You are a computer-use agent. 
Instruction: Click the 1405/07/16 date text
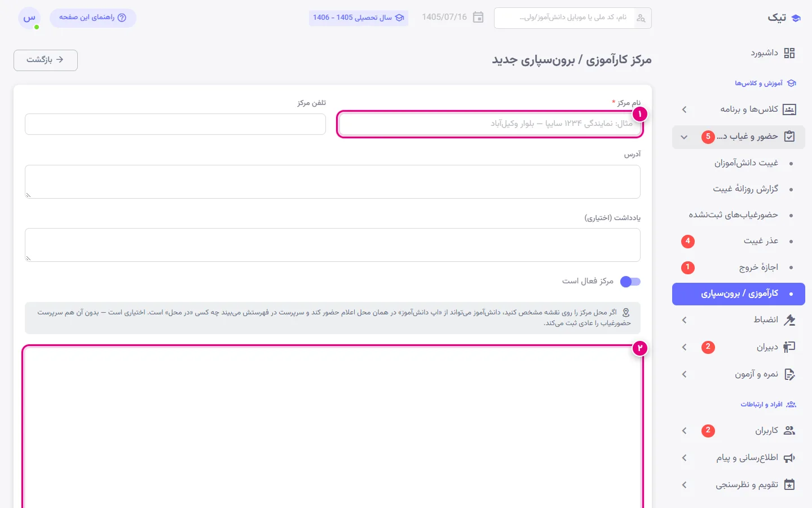click(444, 17)
